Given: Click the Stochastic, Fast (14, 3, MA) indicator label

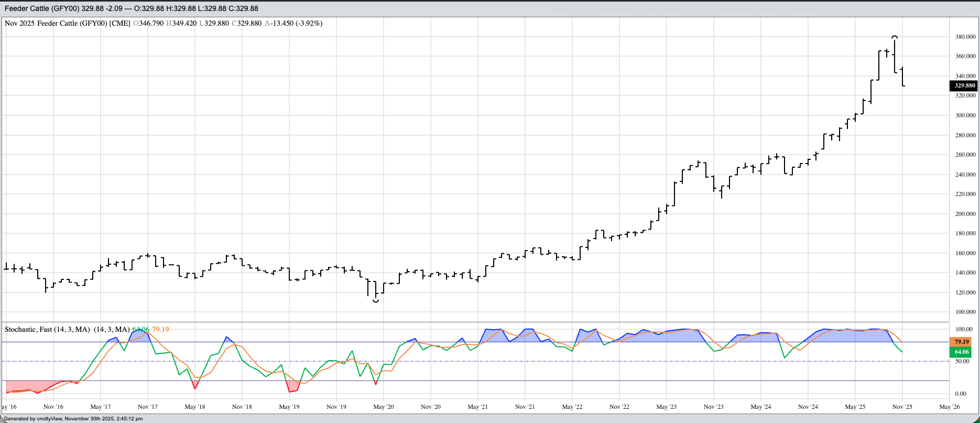Looking at the screenshot, I should pyautogui.click(x=47, y=329).
